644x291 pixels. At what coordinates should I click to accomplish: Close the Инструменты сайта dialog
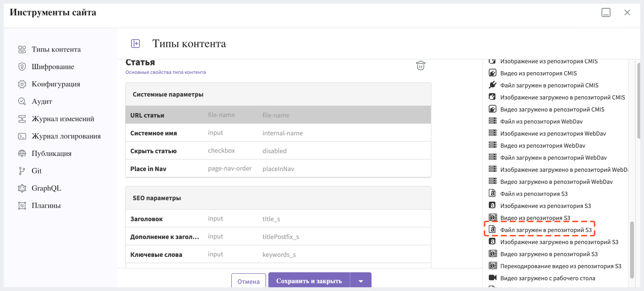(627, 12)
